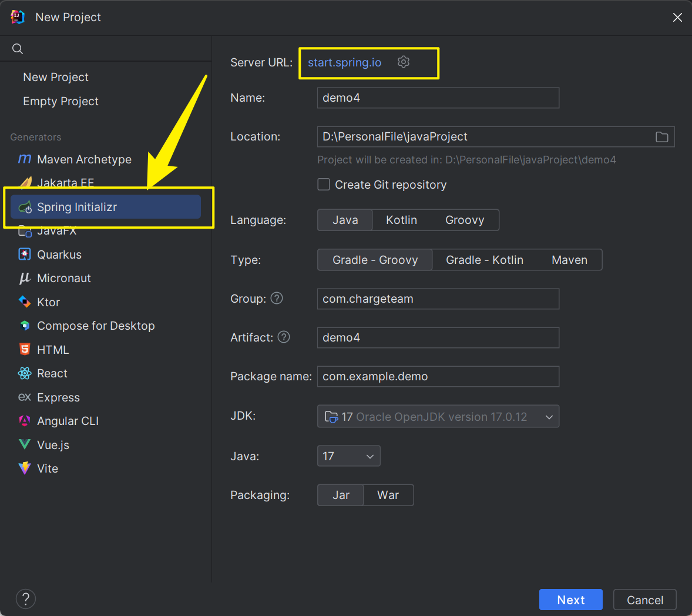Open the start.spring.io link

tap(344, 62)
